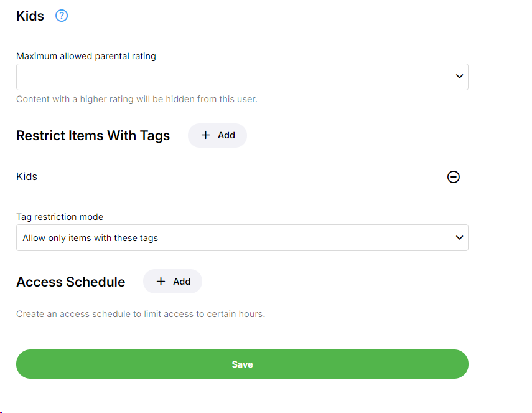Open Maximum allowed parental rating field

click(236, 77)
